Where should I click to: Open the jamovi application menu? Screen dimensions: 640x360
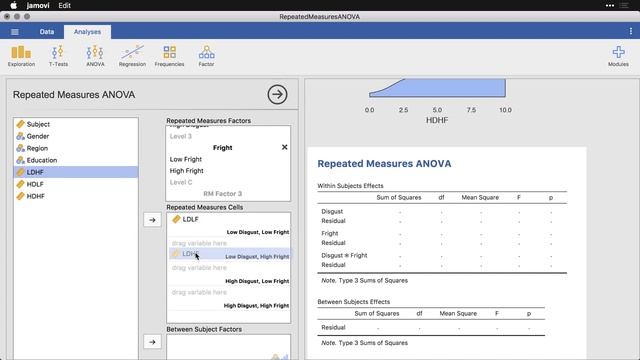tap(38, 5)
